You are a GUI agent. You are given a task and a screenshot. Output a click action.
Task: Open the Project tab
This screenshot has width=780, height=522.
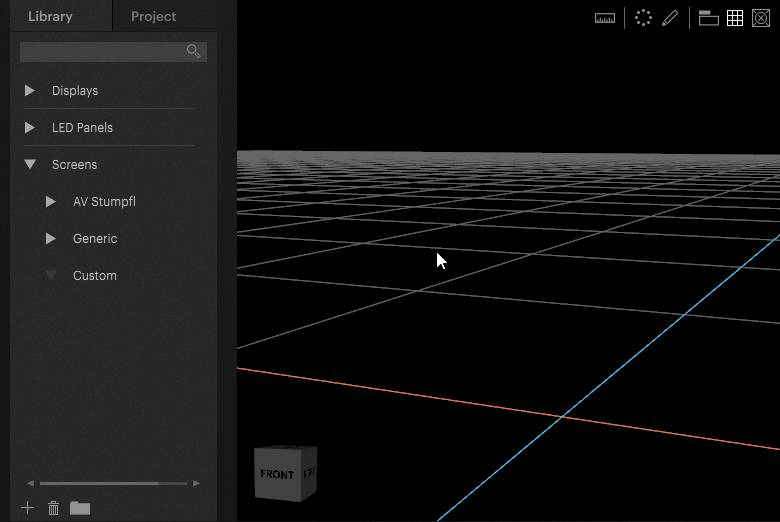click(x=153, y=16)
